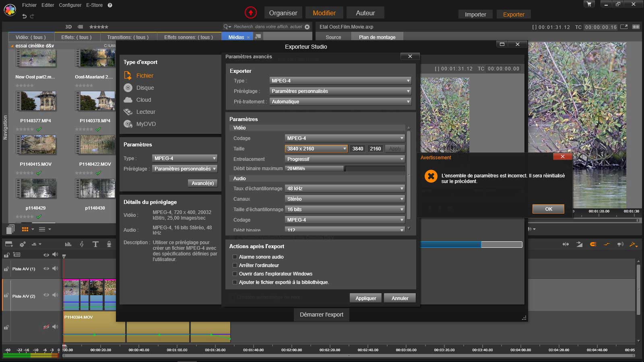This screenshot has width=644, height=362.
Task: Select the P1140377.MP4 thumbnail
Action: (x=36, y=101)
